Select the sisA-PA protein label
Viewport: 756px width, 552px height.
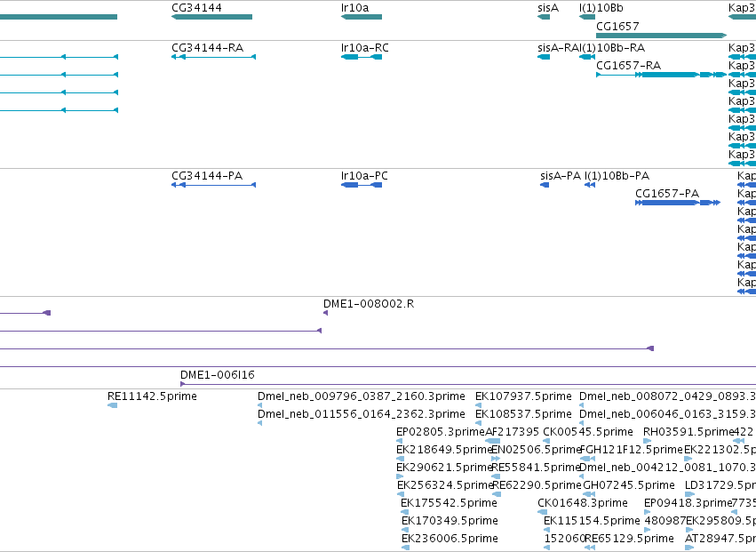(x=561, y=176)
